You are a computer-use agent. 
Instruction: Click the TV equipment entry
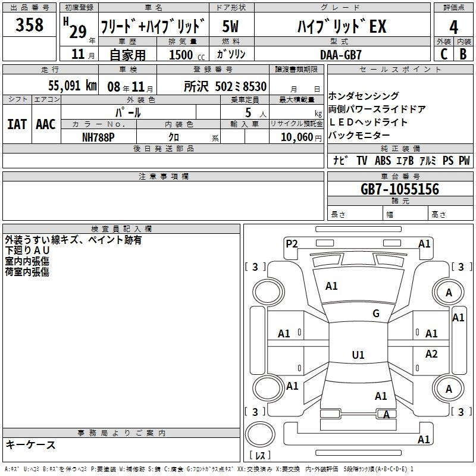pos(362,160)
